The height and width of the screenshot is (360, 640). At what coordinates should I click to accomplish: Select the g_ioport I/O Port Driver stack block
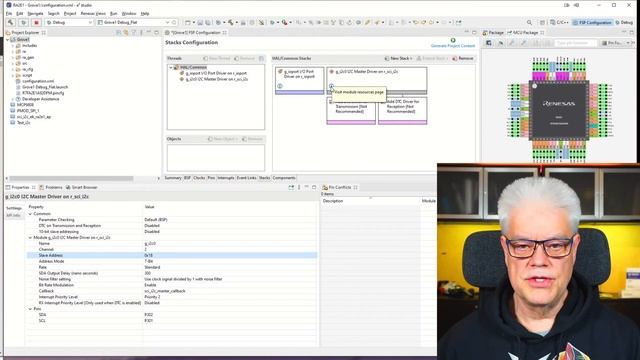coord(300,80)
